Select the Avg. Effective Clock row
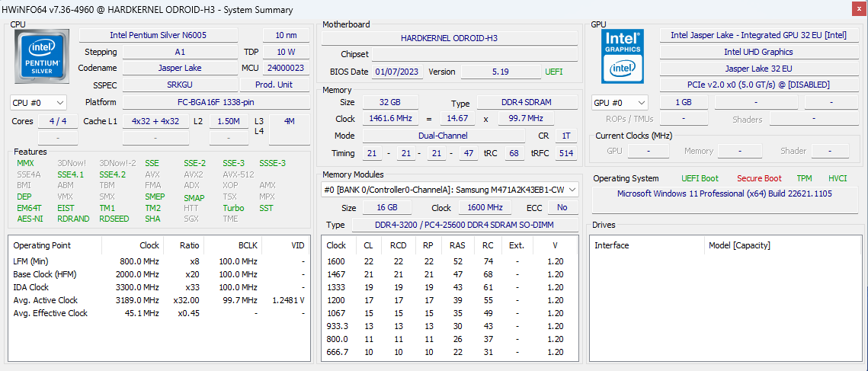This screenshot has height=371, width=868. [x=159, y=313]
